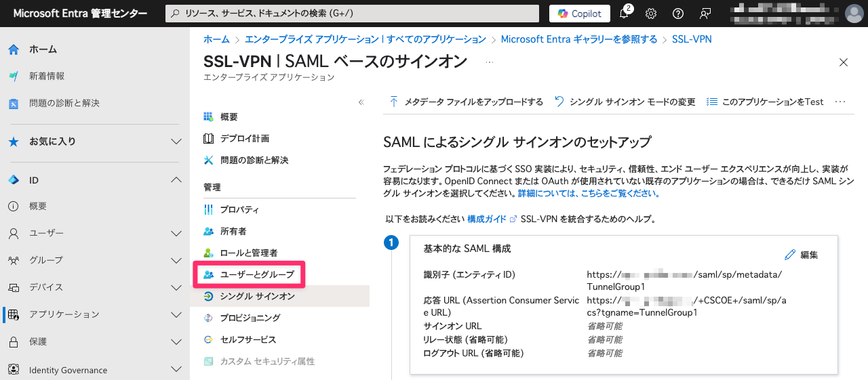Image resolution: width=868 pixels, height=380 pixels.
Task: Open the toolbar overflow ellipsis
Action: pos(840,102)
